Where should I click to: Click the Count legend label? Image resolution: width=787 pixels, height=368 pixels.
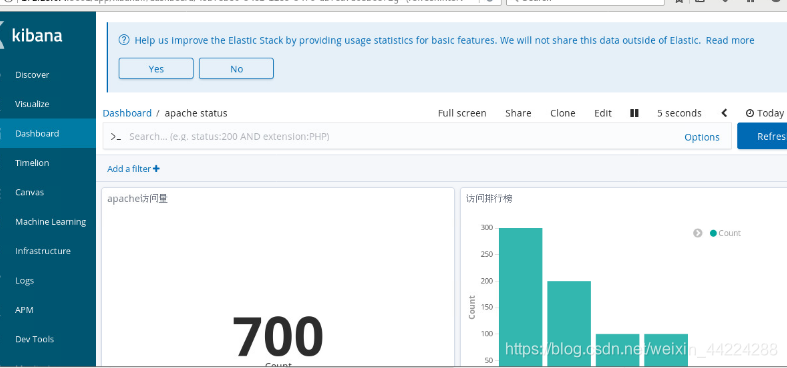tap(729, 233)
